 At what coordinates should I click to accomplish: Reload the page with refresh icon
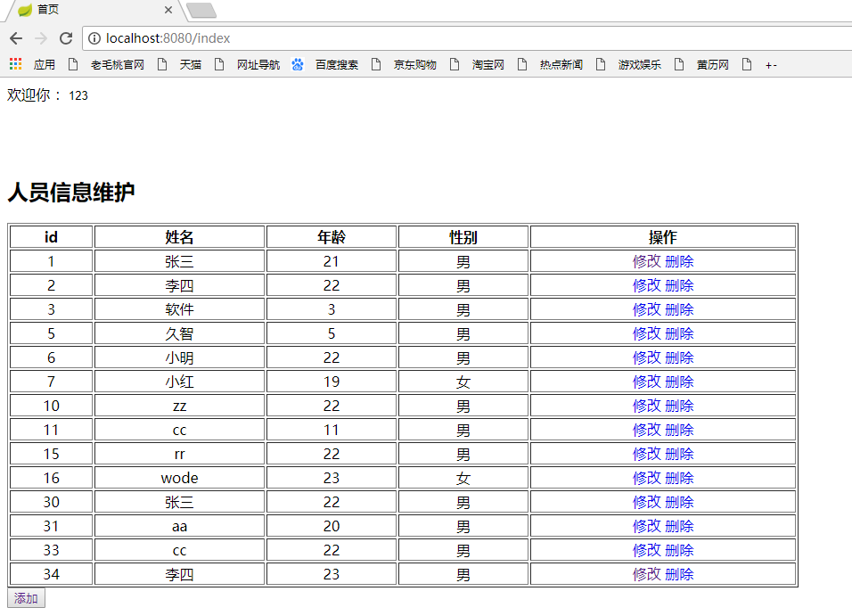click(65, 38)
